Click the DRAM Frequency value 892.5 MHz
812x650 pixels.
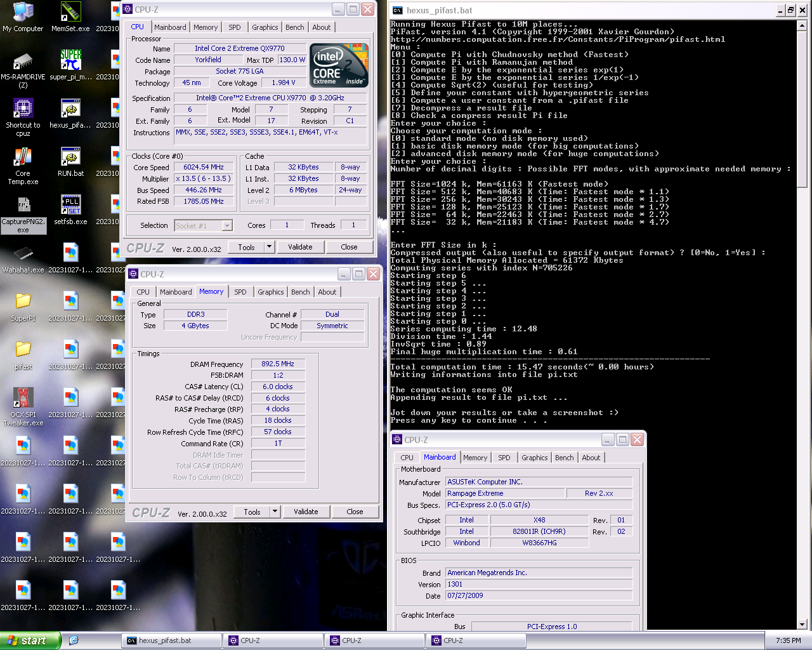278,364
